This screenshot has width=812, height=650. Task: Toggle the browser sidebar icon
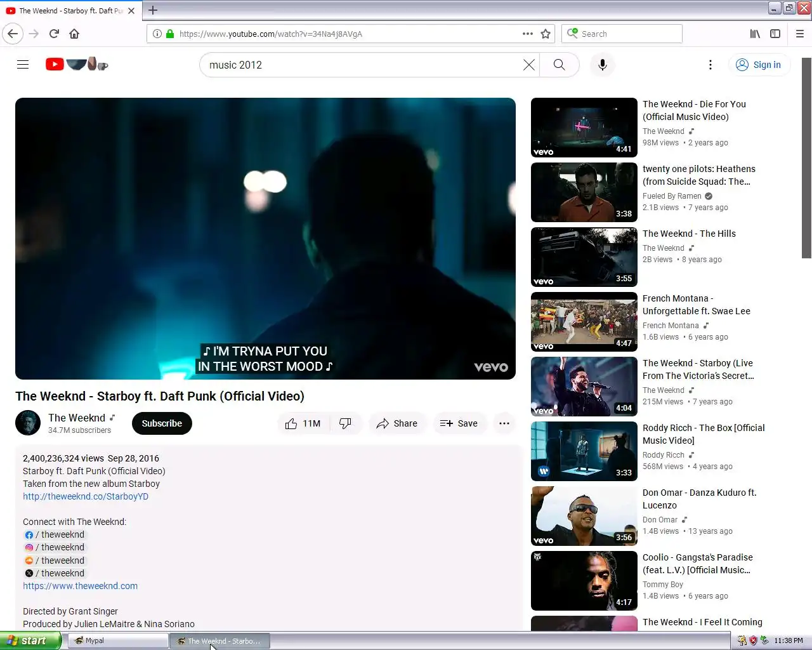tap(775, 34)
